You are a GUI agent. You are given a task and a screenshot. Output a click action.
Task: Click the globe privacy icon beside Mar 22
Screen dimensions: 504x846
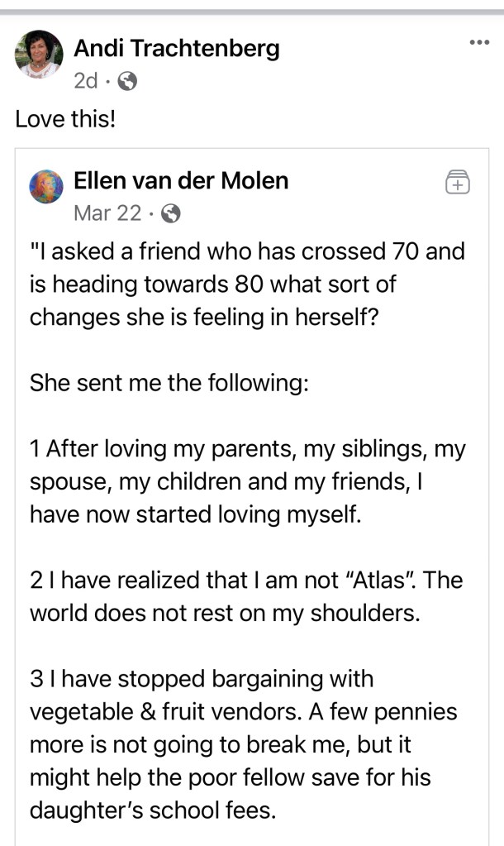(171, 213)
